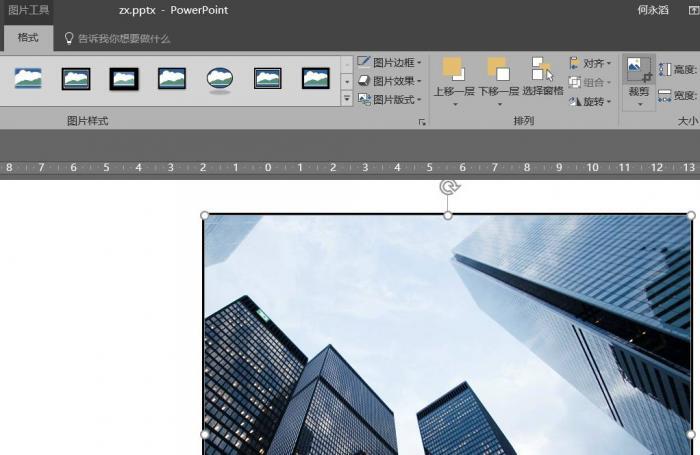Image resolution: width=700 pixels, height=455 pixels.
Task: Click the rotation handle above the picture
Action: click(448, 187)
